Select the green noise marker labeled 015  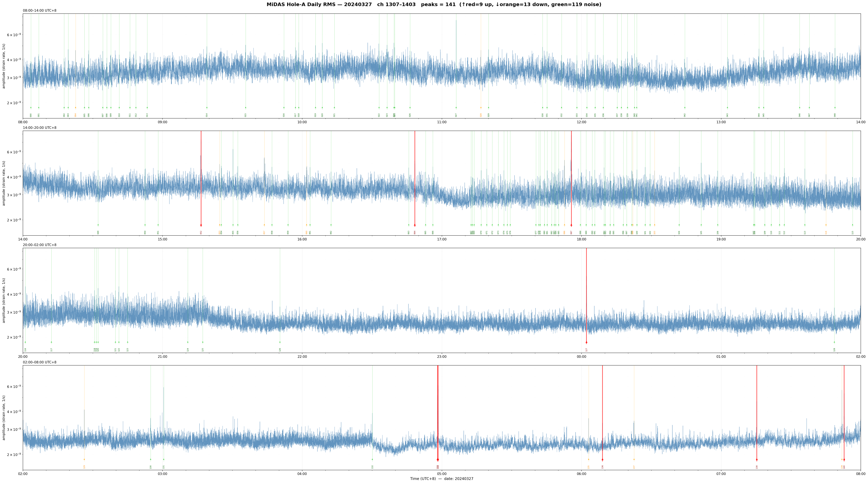tap(246, 108)
